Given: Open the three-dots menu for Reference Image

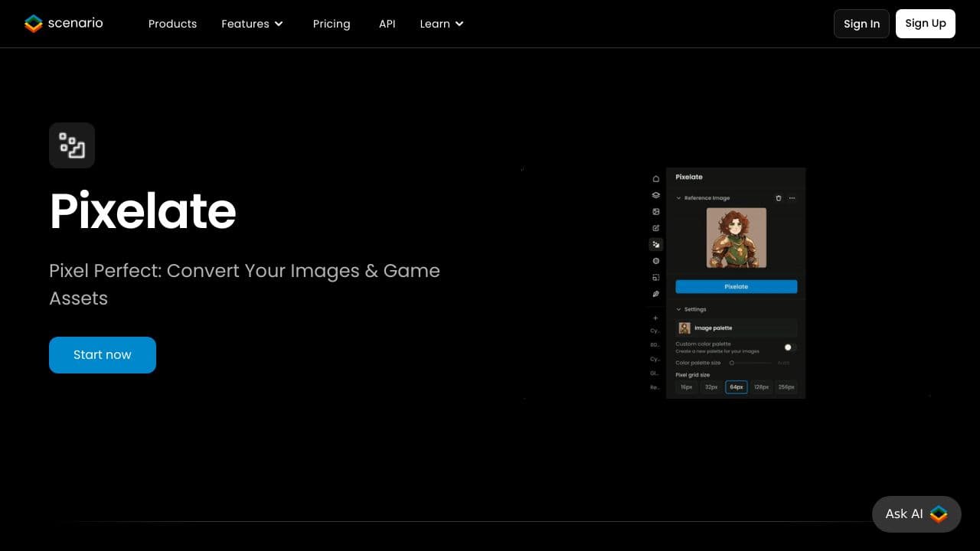Looking at the screenshot, I should [792, 198].
